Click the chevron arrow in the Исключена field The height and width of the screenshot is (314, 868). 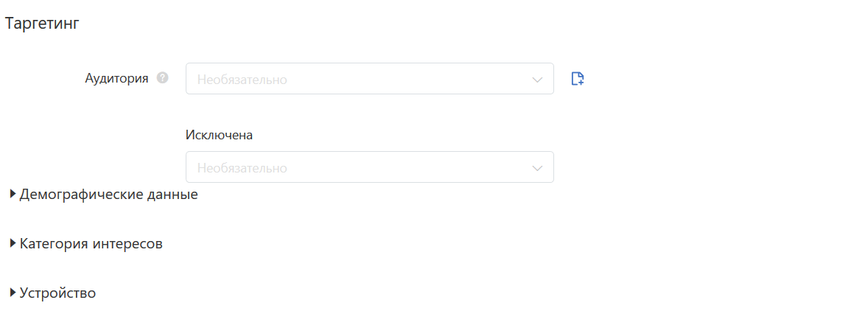pyautogui.click(x=537, y=168)
